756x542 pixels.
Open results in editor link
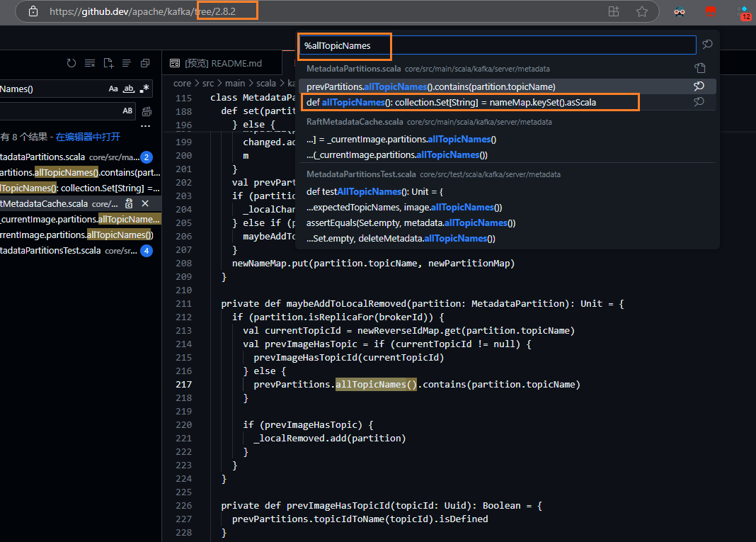[88, 137]
